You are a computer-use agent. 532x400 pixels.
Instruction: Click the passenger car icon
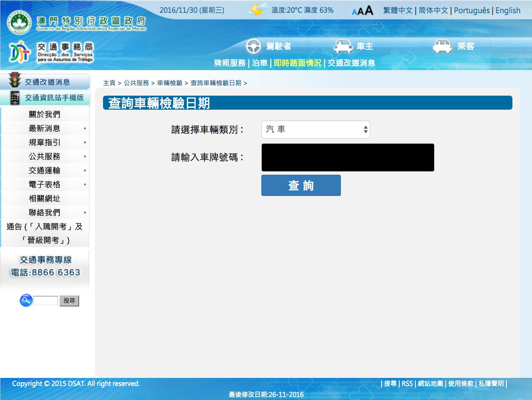(442, 46)
